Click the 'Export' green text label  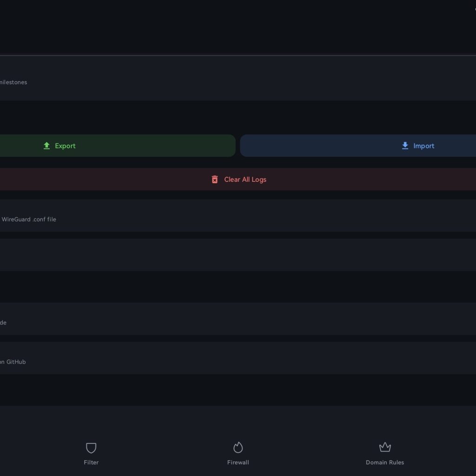[65, 146]
